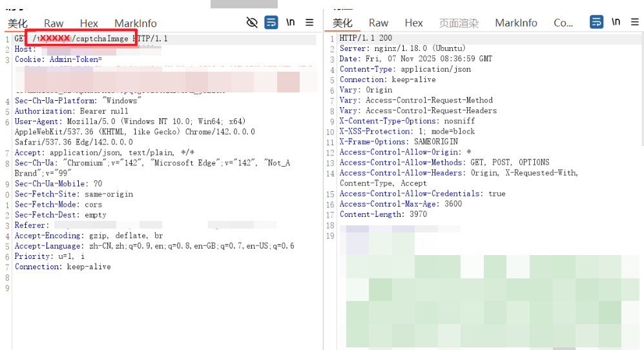Click Vary Origin header
This screenshot has height=350, width=644.
click(366, 90)
